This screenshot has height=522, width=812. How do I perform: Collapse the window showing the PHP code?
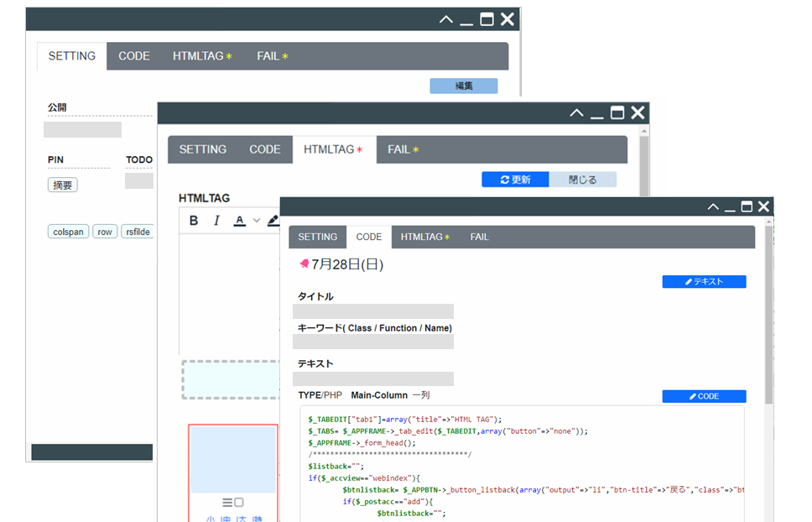click(x=713, y=206)
